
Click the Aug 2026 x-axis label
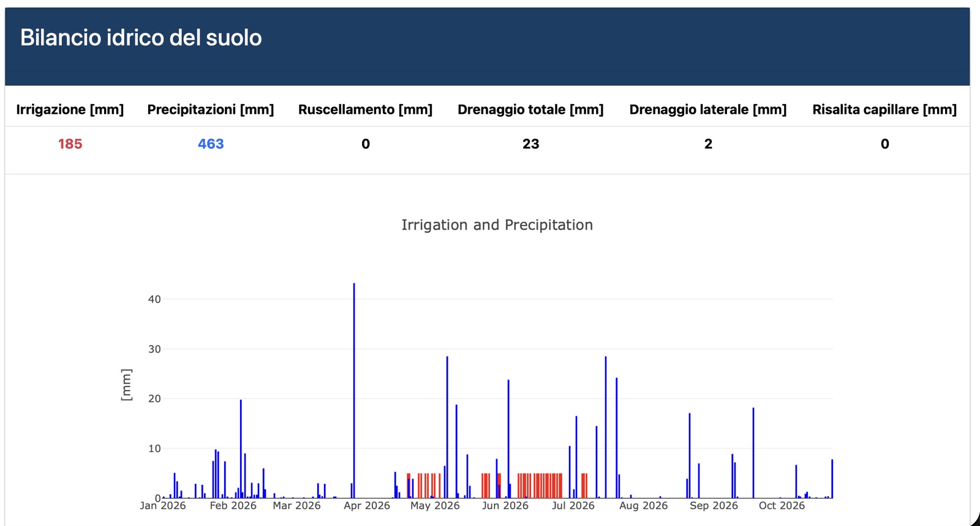click(643, 506)
